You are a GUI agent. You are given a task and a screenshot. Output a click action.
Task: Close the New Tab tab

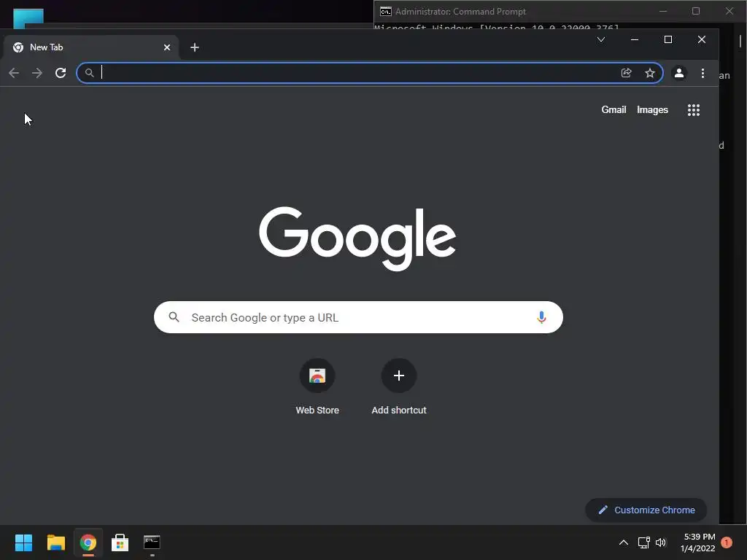tap(167, 47)
